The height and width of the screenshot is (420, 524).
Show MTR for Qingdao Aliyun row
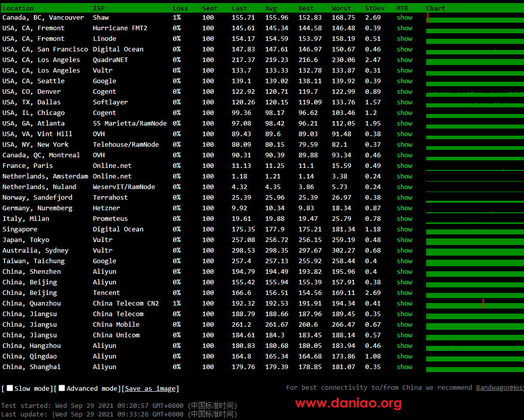pyautogui.click(x=404, y=356)
